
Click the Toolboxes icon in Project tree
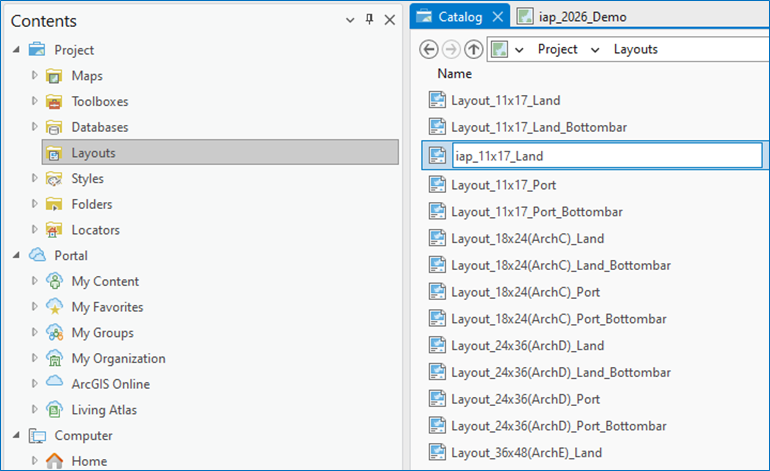[x=54, y=102]
